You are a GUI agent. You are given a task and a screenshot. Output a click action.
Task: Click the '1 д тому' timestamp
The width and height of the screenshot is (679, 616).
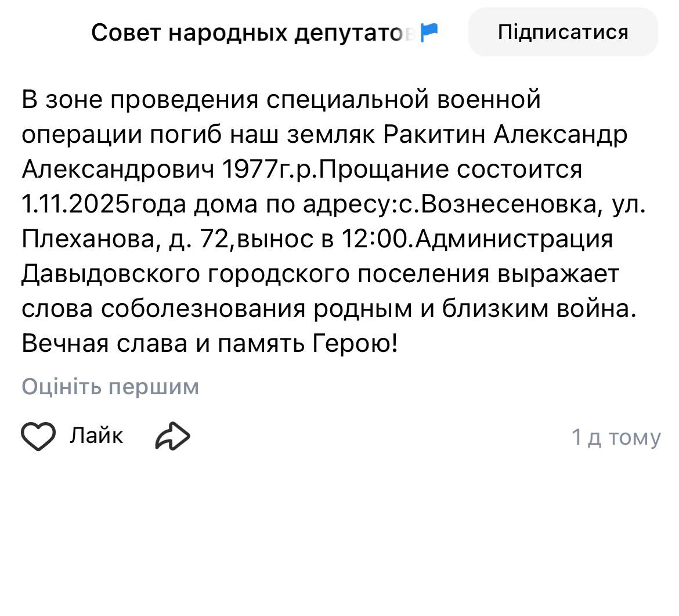pyautogui.click(x=616, y=437)
